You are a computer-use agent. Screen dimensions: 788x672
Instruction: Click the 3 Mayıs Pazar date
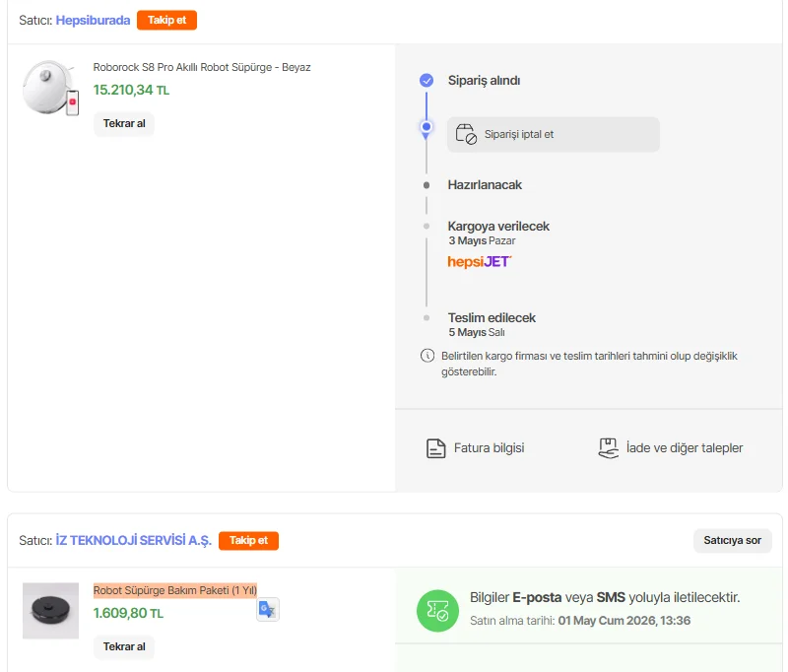click(482, 240)
